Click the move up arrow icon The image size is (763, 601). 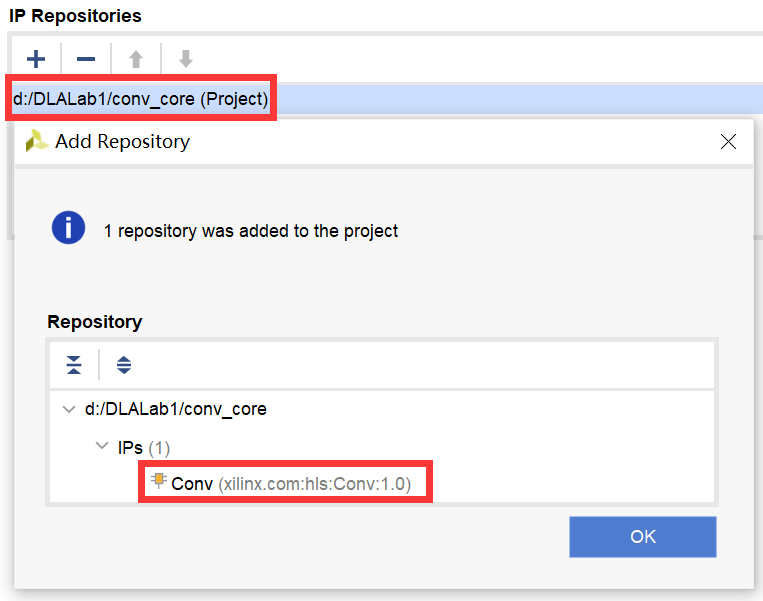point(136,59)
